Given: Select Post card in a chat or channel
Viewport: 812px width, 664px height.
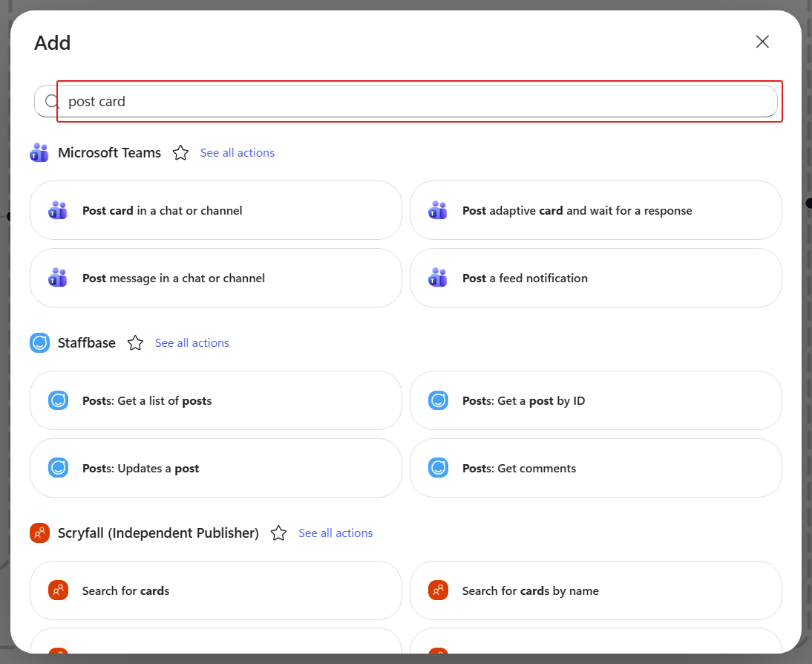Looking at the screenshot, I should [x=216, y=210].
